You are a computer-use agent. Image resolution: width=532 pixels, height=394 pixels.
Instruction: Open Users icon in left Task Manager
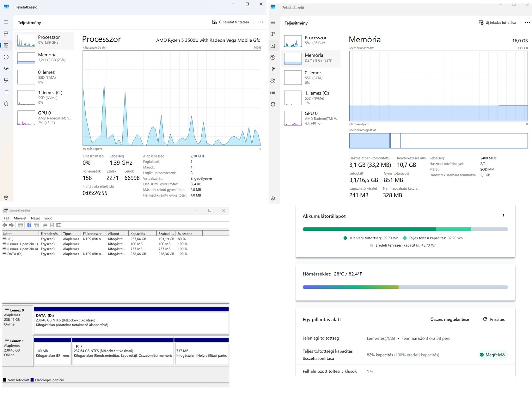[6, 80]
